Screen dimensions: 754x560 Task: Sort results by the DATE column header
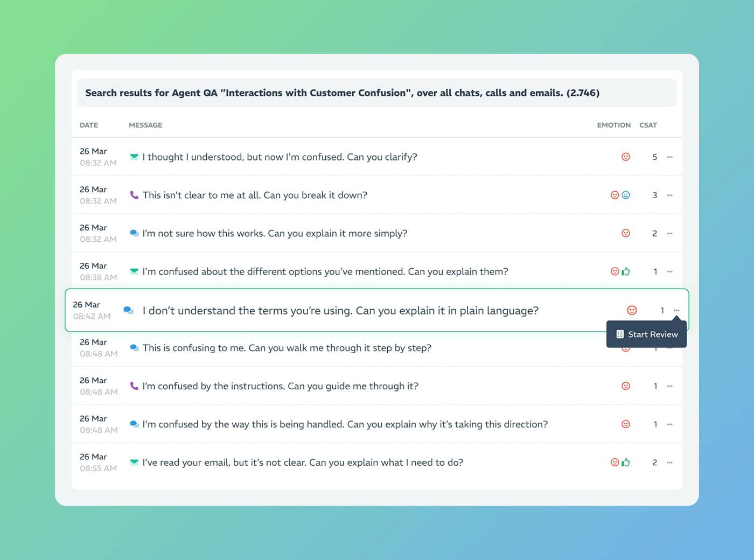(89, 125)
